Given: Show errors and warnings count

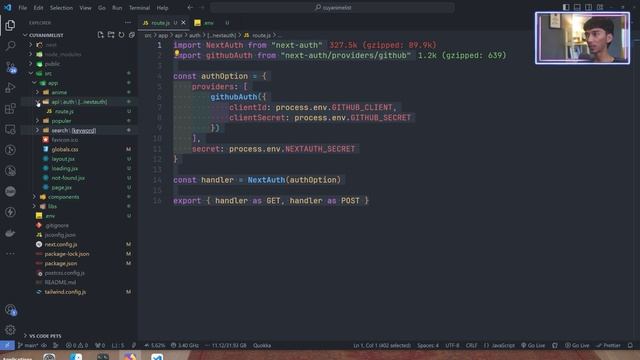Looking at the screenshot, I should point(77,345).
